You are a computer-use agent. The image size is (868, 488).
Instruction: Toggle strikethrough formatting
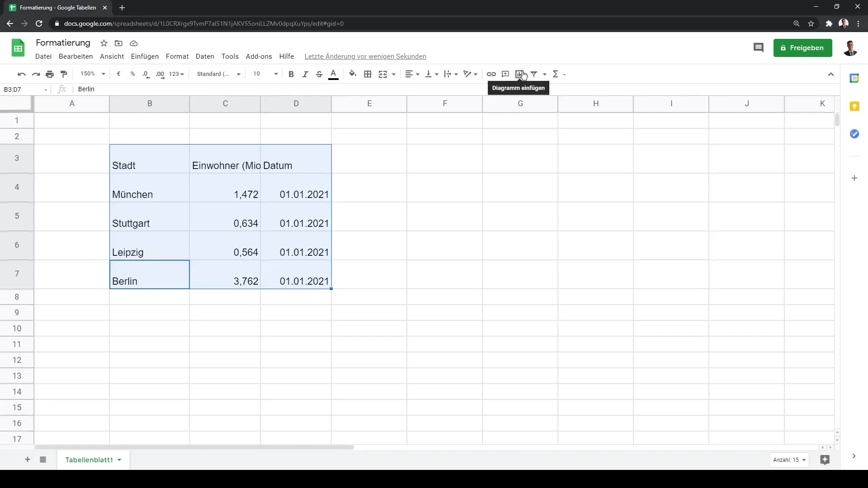tap(319, 74)
